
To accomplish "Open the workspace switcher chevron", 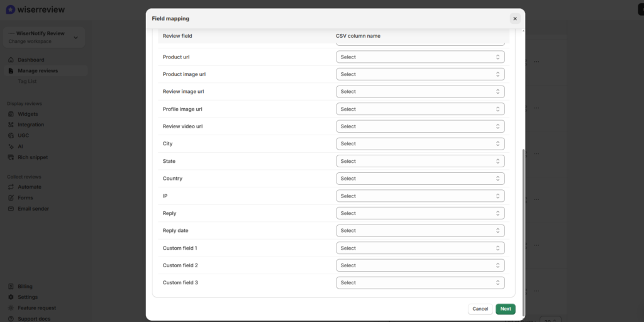I will [75, 38].
